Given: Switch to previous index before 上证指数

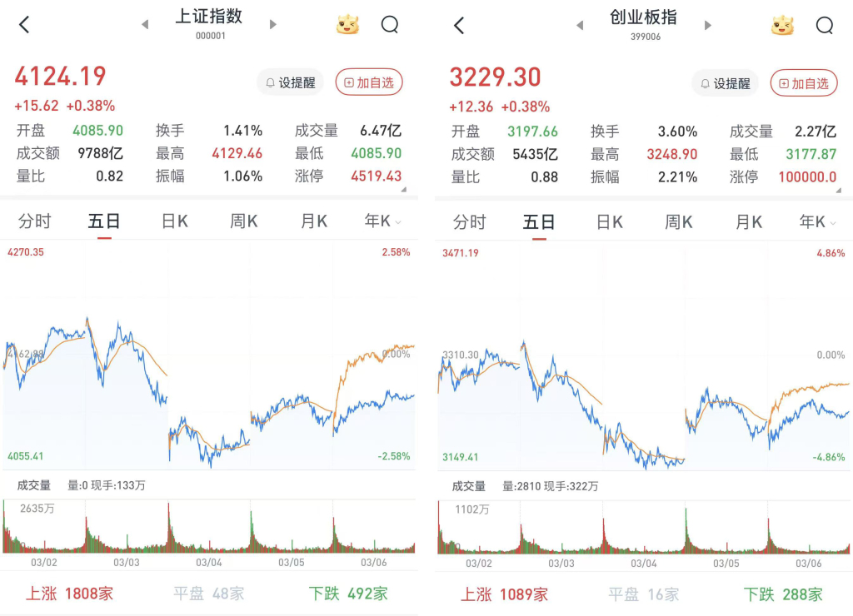Looking at the screenshot, I should point(145,25).
